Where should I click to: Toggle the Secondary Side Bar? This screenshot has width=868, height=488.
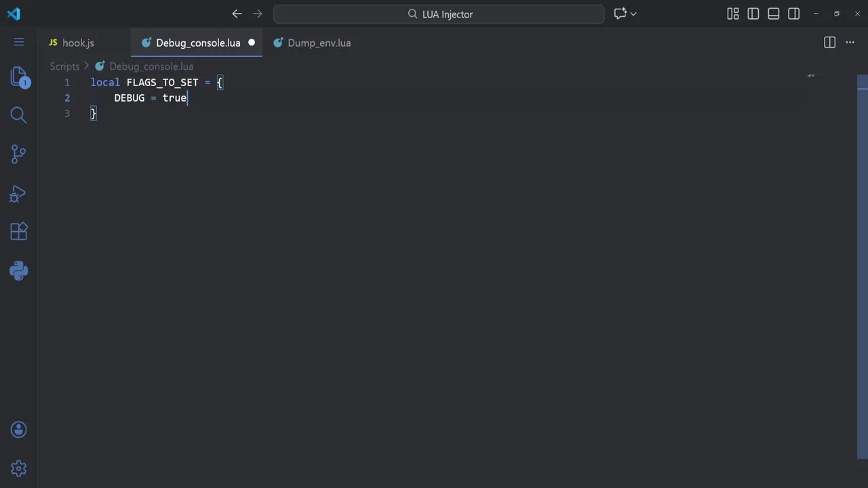pyautogui.click(x=794, y=14)
